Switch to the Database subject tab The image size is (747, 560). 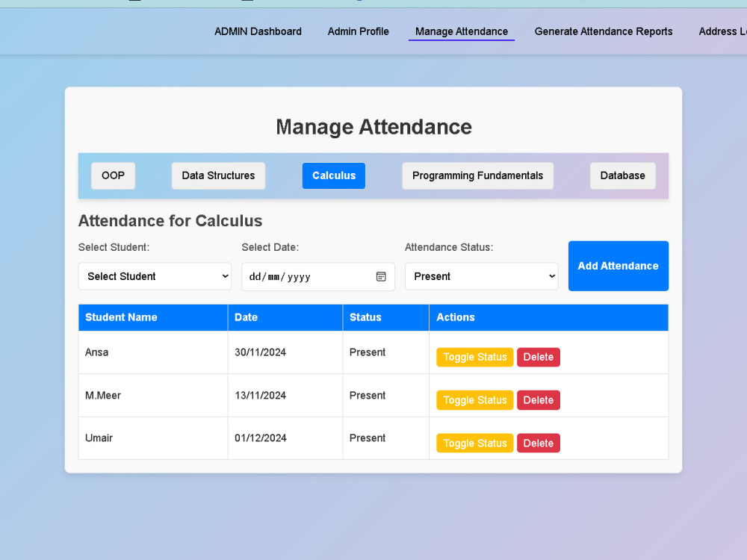(622, 175)
